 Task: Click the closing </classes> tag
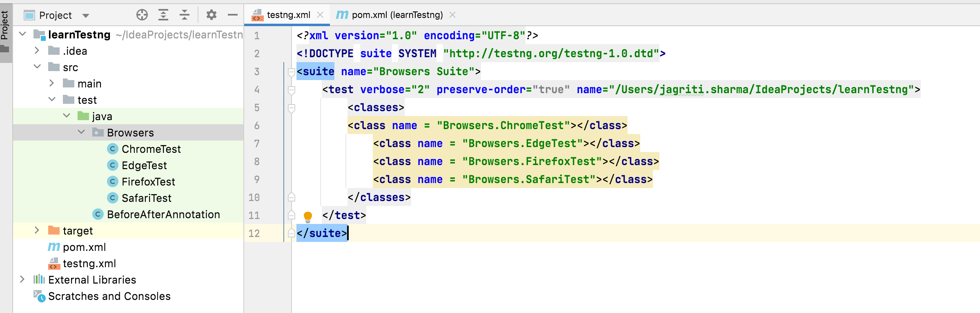click(379, 197)
